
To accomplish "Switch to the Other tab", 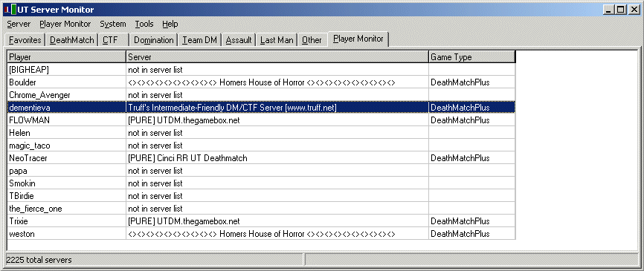I will coord(312,40).
